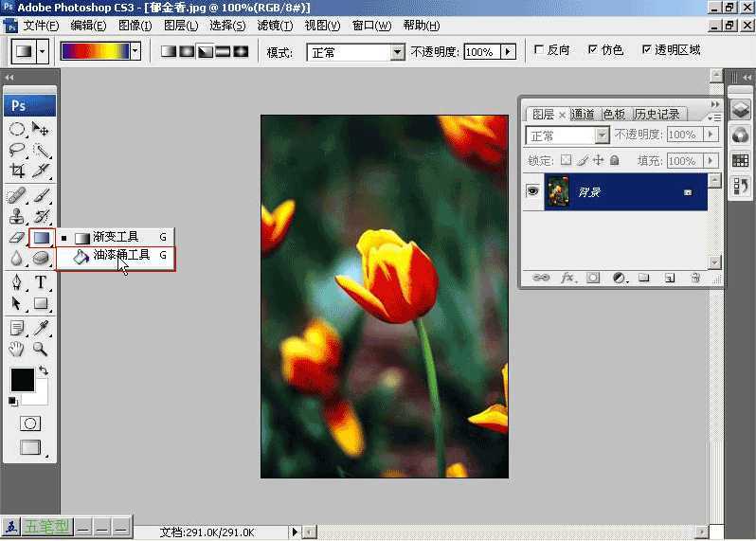The width and height of the screenshot is (756, 541).
Task: Create a new layer from Layers panel
Action: tap(669, 279)
